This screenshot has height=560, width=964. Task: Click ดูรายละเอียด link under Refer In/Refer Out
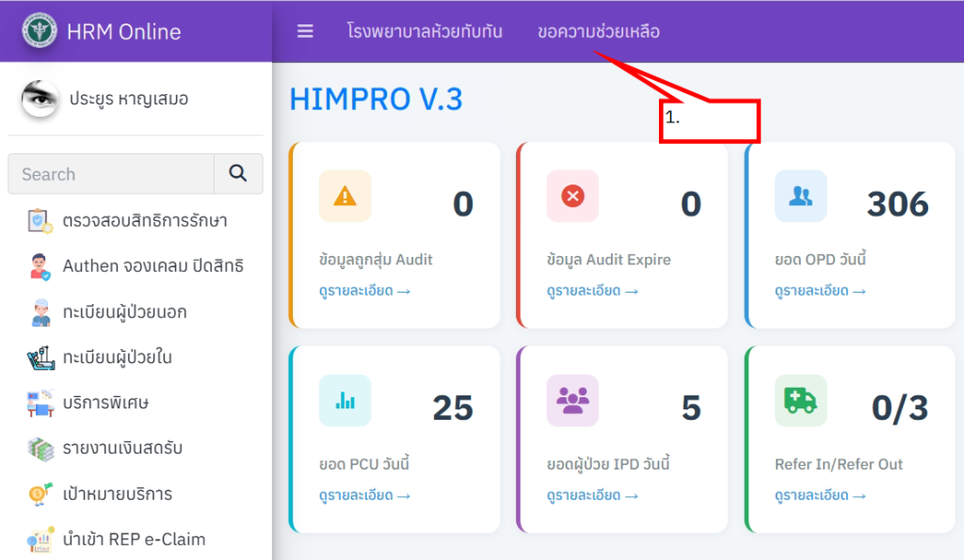pyautogui.click(x=820, y=495)
